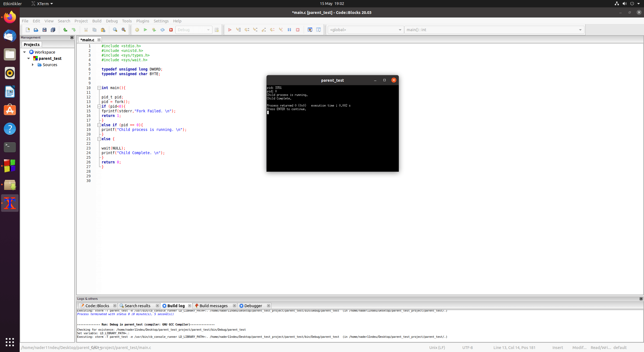Click the 15 May 19:02 clock
This screenshot has width=644, height=352.
point(332,4)
